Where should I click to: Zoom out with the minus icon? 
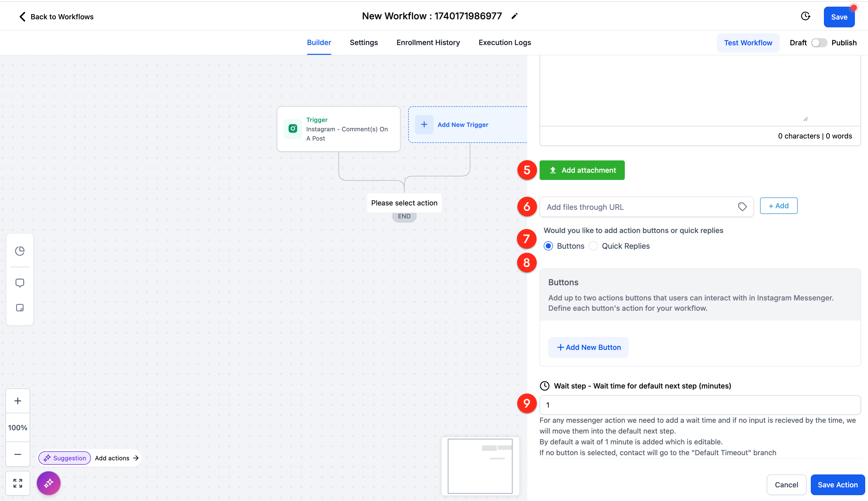point(18,454)
